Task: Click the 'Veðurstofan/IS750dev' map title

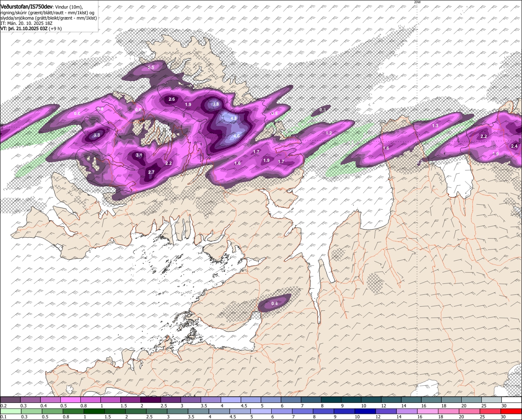Action: point(26,7)
